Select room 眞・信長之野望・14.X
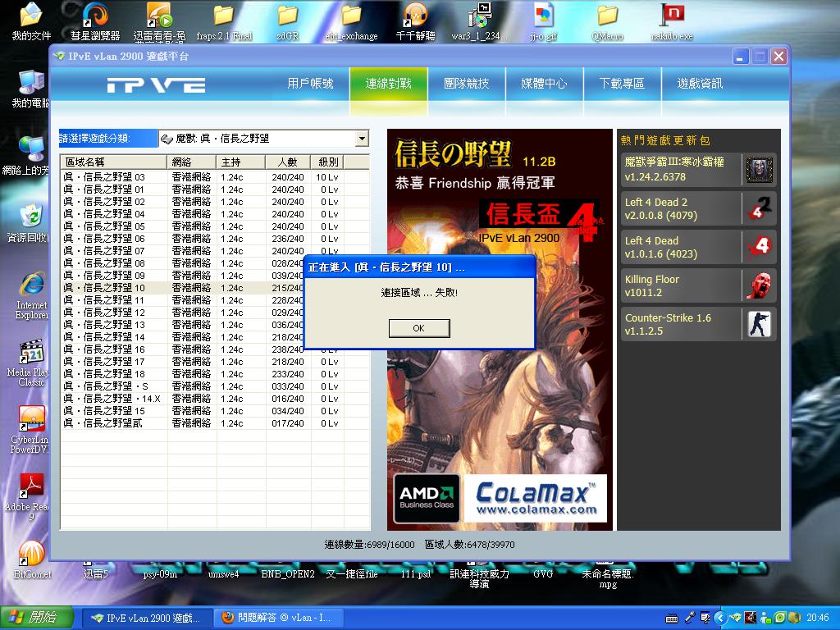 click(215, 399)
